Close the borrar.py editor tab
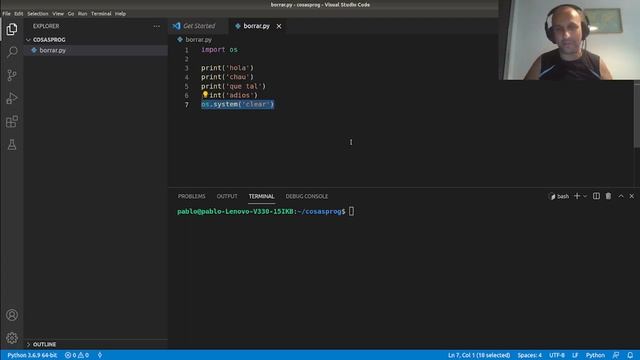 [279, 26]
